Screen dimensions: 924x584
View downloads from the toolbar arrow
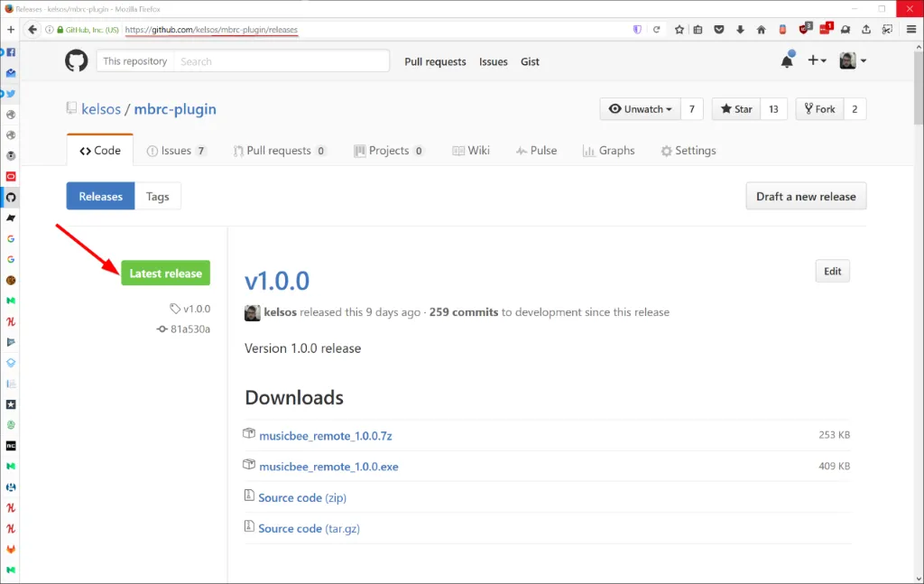pos(739,28)
